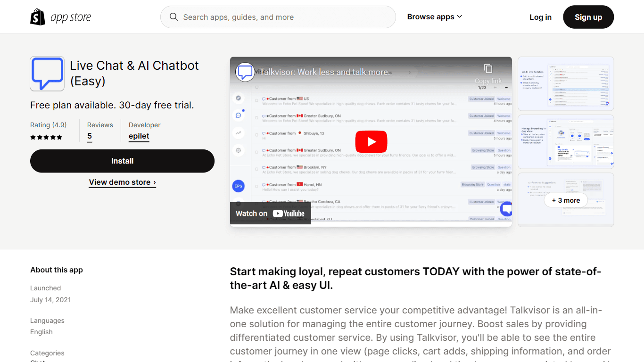644x362 pixels.
Task: Click the 'Free plan available. 30-day free trial.' text
Action: [x=112, y=105]
